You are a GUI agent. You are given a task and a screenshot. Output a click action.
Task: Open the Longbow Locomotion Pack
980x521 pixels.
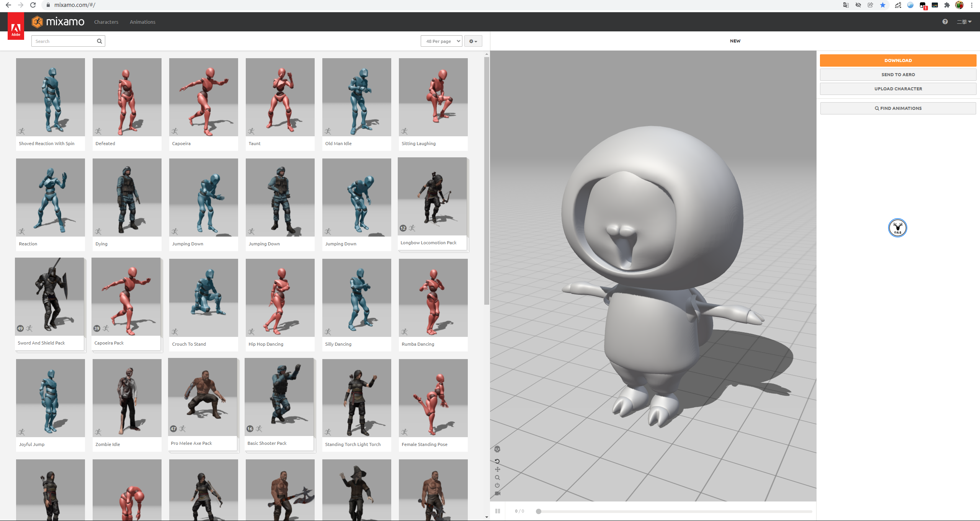433,204
